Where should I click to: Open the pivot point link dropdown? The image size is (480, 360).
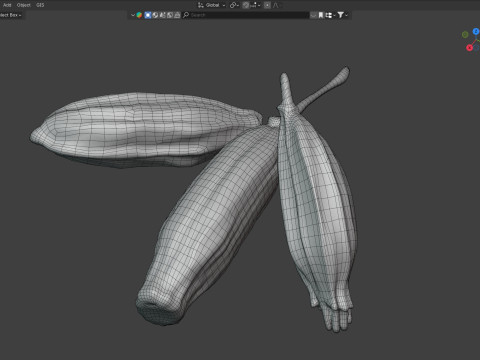point(234,5)
